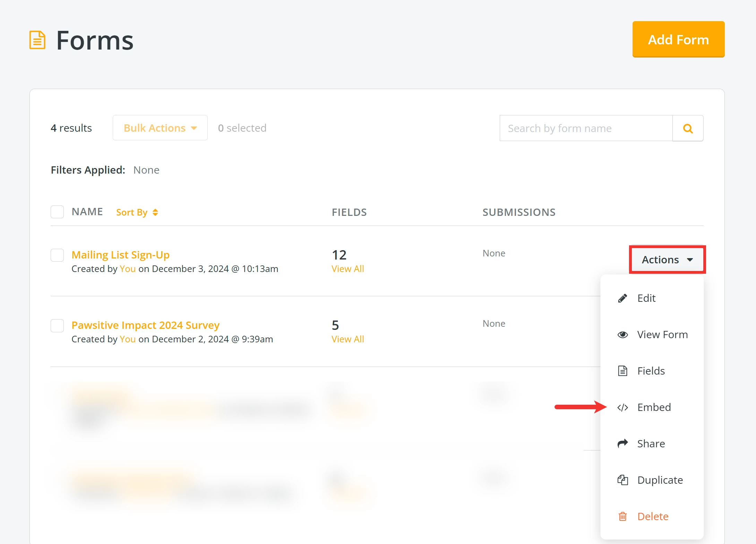The image size is (756, 544).
Task: Collapse the Actions dropdown for Mailing List
Action: pos(667,260)
